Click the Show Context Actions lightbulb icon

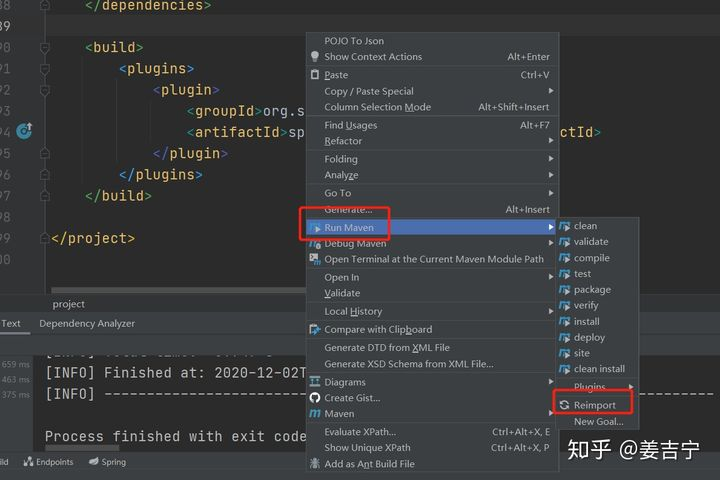(x=315, y=56)
